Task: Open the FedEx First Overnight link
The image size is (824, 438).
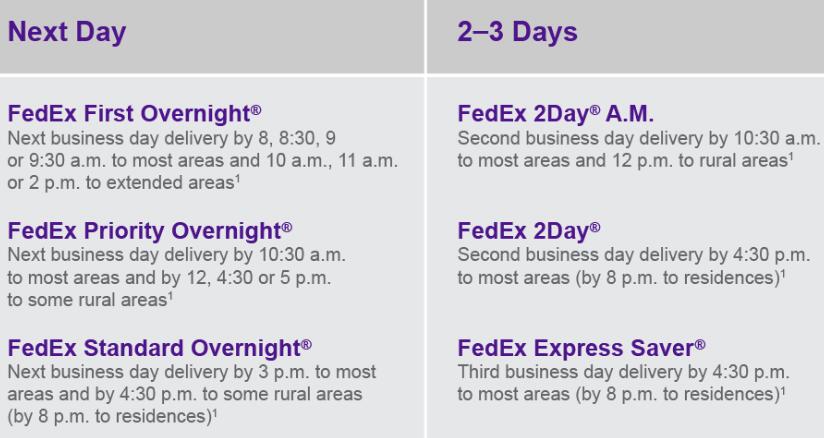Action: click(x=134, y=114)
